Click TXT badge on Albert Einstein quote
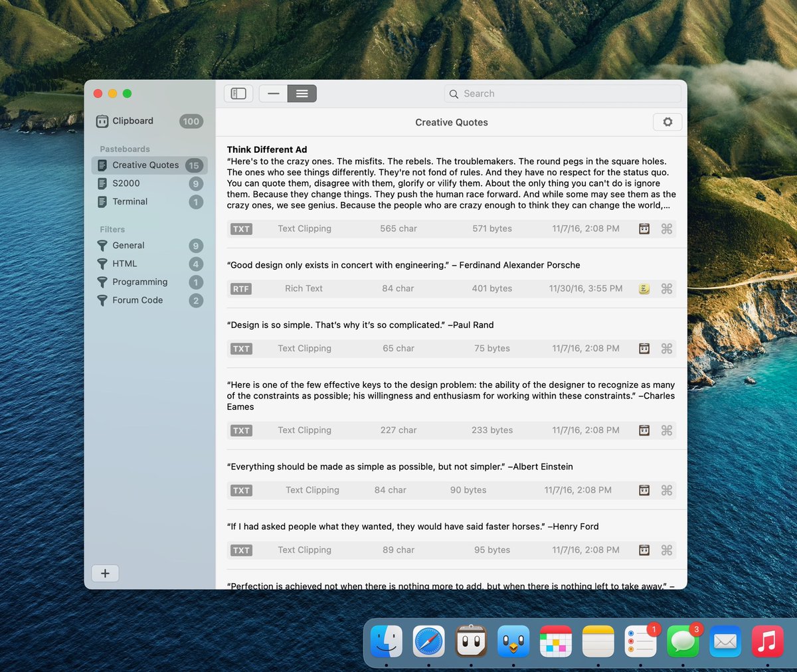 [241, 491]
